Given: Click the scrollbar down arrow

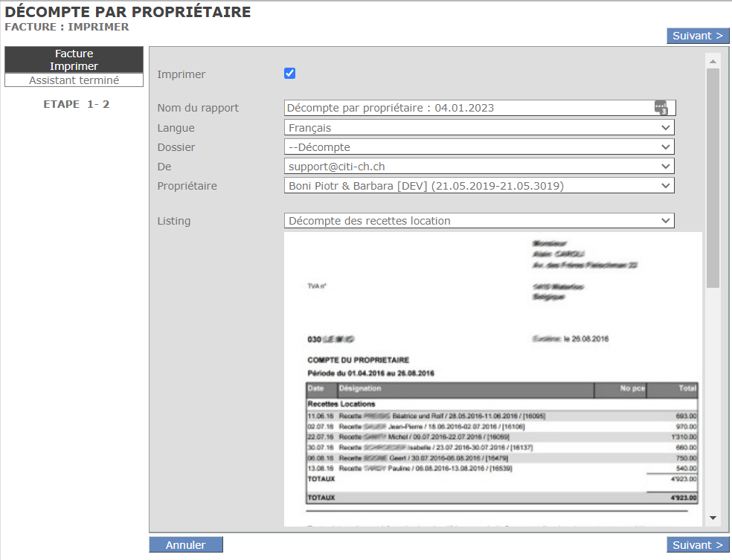Looking at the screenshot, I should click(713, 518).
